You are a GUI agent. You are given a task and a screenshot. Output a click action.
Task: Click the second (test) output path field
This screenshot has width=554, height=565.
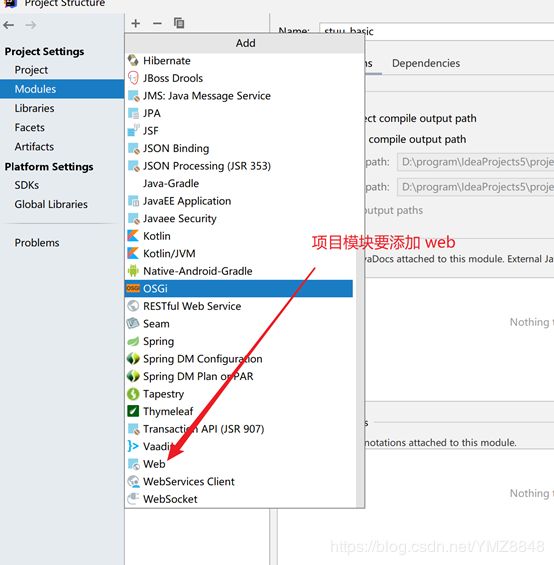[475, 187]
